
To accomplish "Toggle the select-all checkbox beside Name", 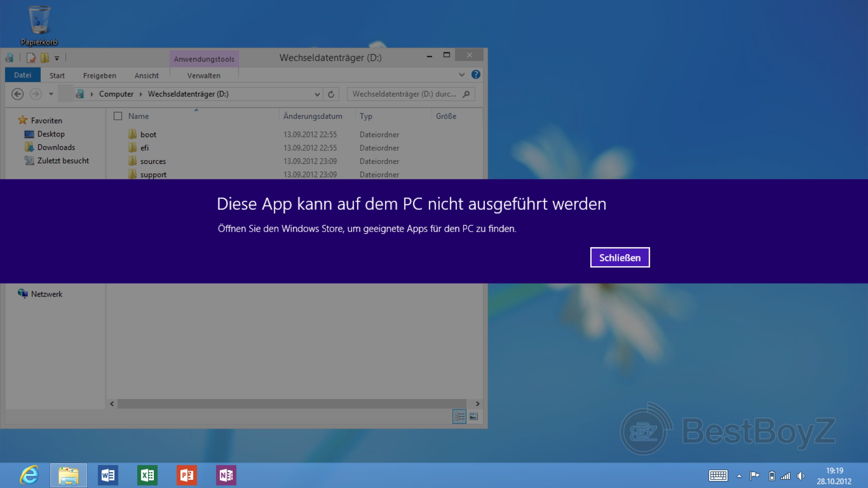I will [118, 116].
